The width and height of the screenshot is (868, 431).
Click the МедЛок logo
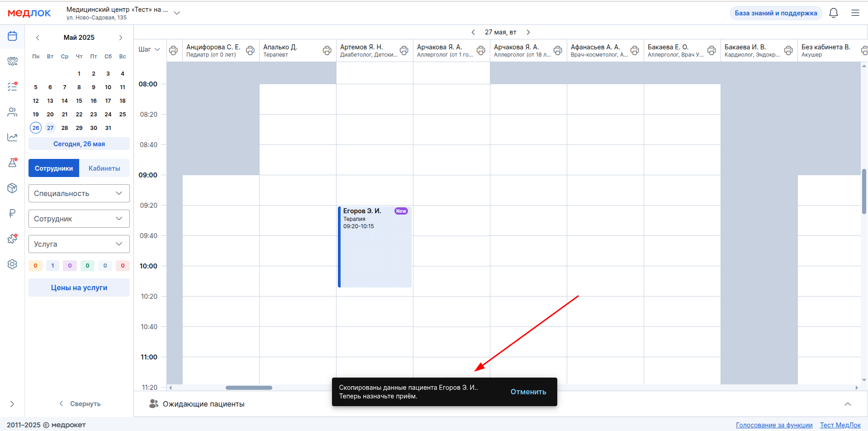coord(29,13)
